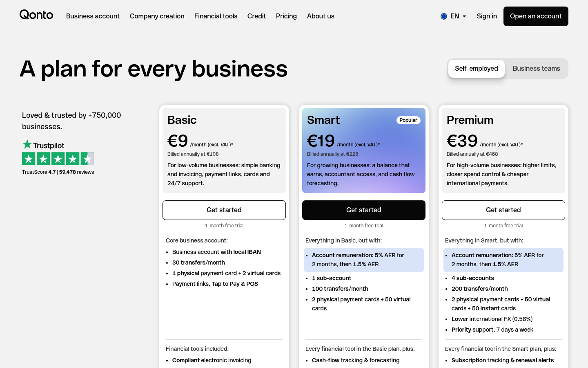Viewport: 588px width, 368px height.
Task: Click 'Subscription tracking & renewal alerts' item
Action: click(x=503, y=360)
